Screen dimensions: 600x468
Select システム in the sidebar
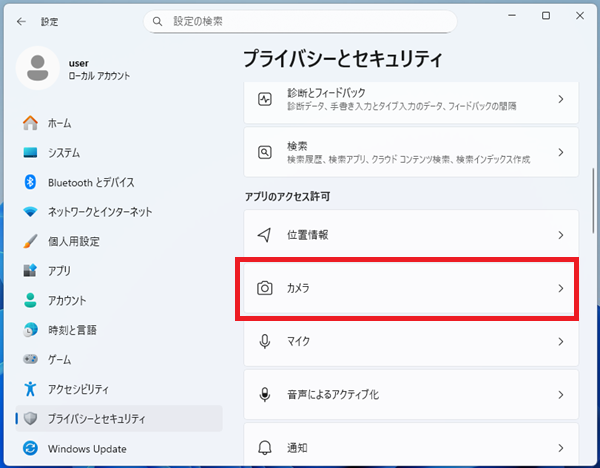119,153
